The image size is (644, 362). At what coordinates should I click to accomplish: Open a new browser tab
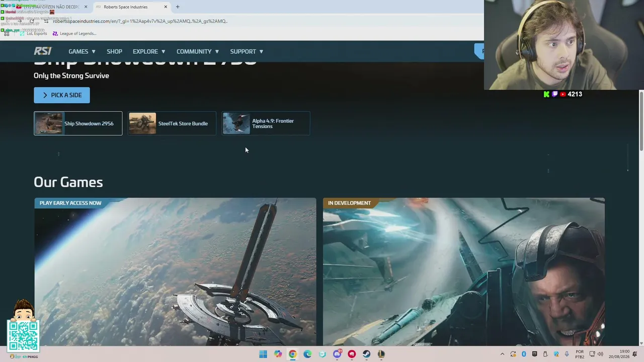[178, 7]
